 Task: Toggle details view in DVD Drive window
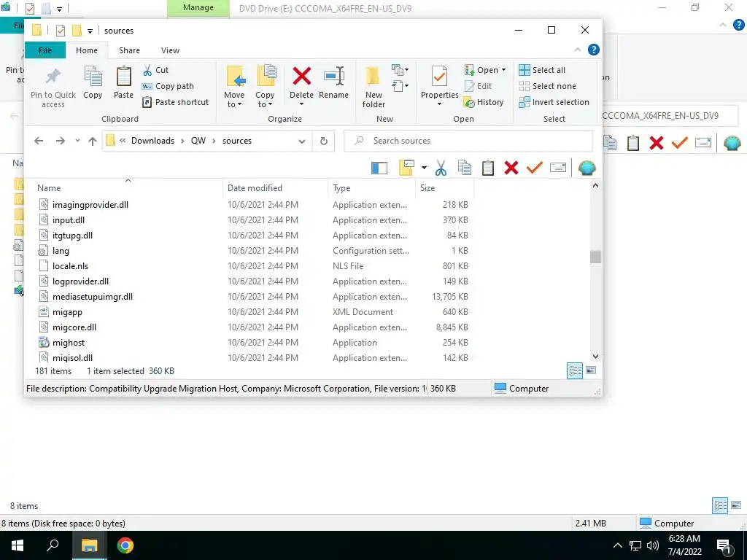tap(720, 505)
